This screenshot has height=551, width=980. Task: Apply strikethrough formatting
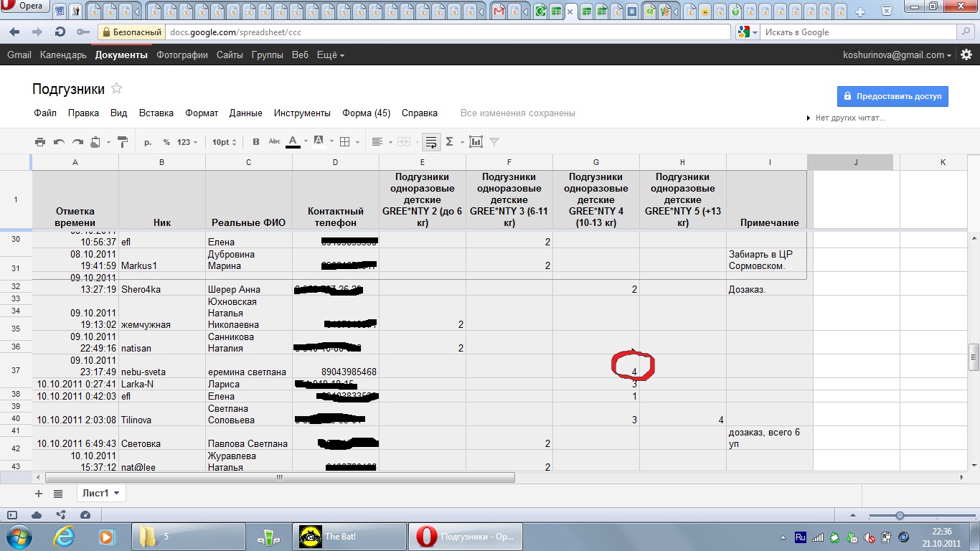click(x=274, y=142)
